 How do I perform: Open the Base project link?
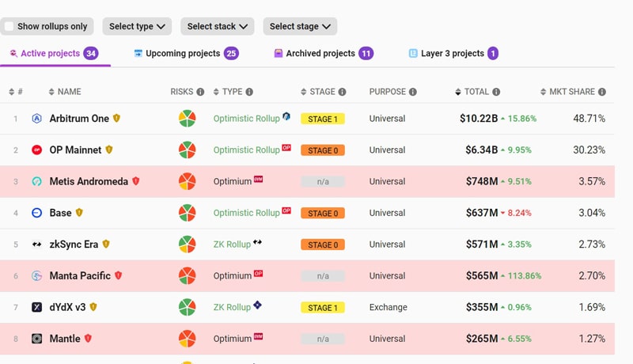tap(61, 213)
